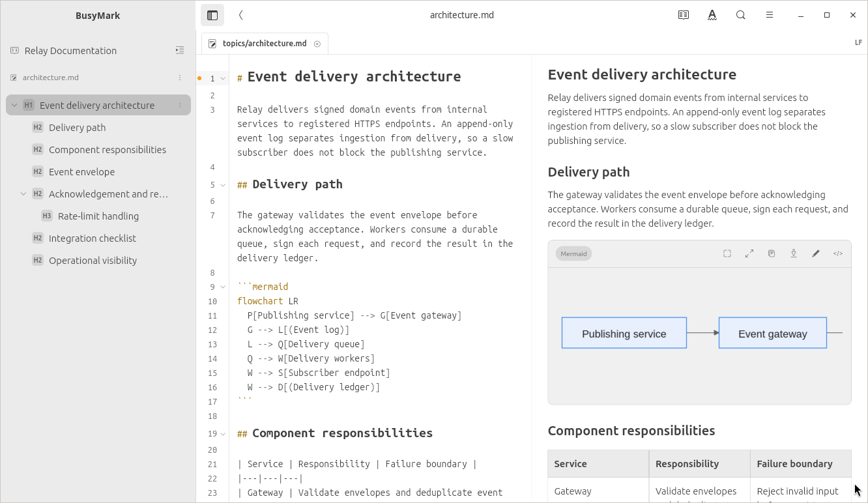Go back using the header chevron

coord(241,15)
